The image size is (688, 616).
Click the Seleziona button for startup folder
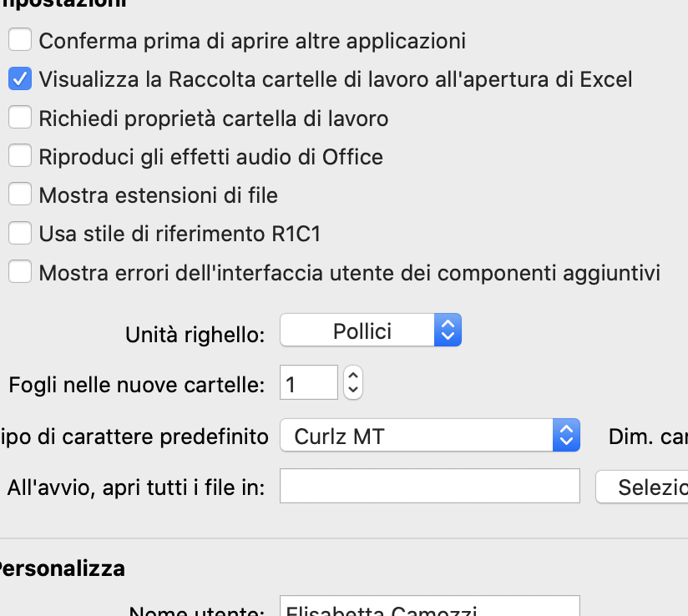coord(641,487)
